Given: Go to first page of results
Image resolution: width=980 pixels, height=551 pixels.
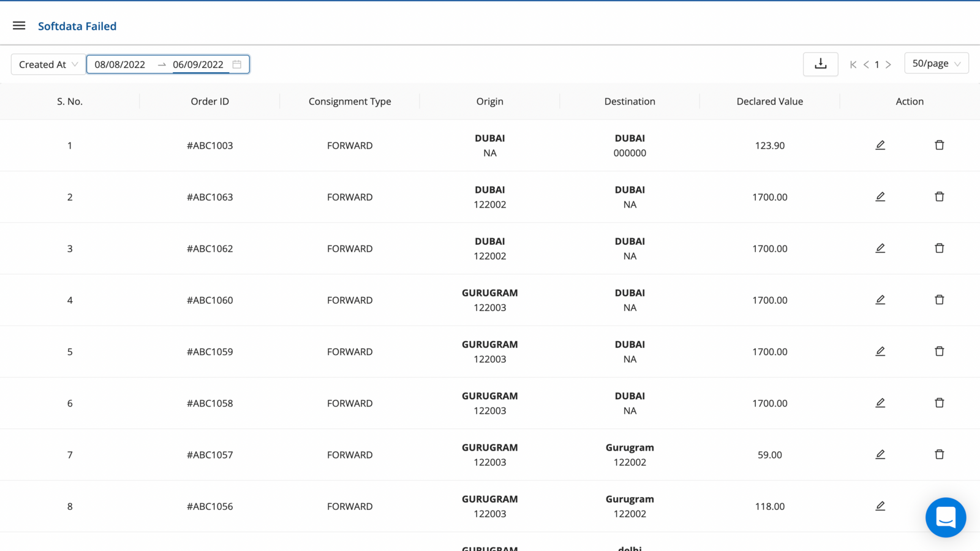Looking at the screenshot, I should (853, 65).
